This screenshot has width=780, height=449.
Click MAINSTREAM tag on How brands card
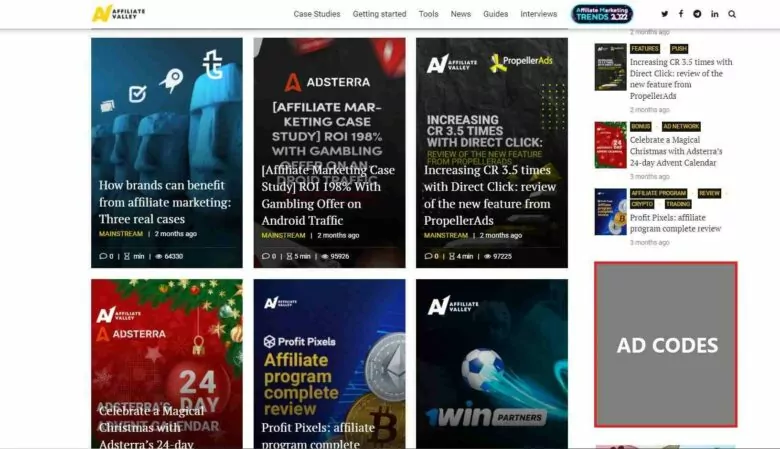121,234
